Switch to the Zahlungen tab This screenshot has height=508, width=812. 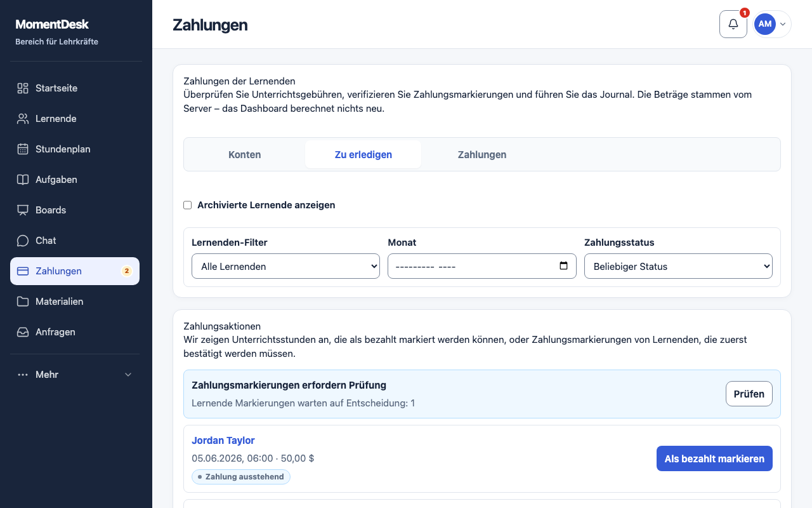(x=482, y=154)
